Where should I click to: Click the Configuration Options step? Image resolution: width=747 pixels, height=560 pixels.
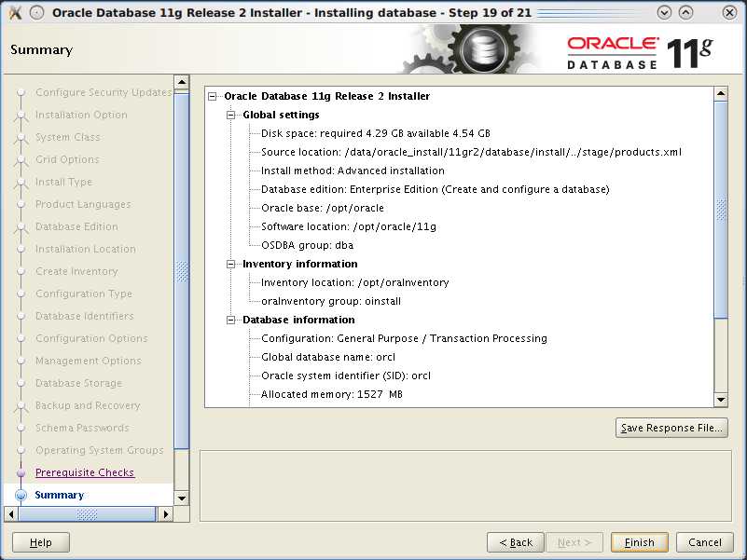(92, 338)
